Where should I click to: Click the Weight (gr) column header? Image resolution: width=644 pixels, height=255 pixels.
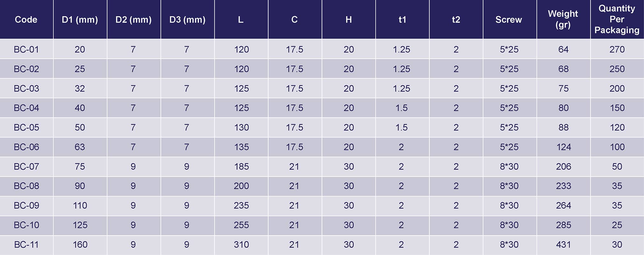pos(563,19)
